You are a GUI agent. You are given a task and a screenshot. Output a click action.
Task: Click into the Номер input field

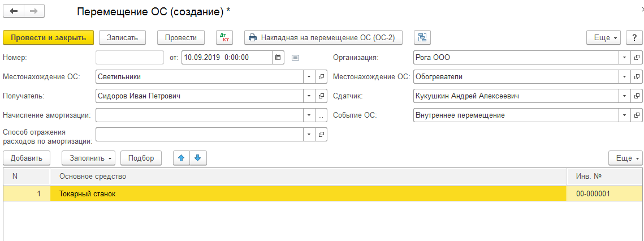tap(129, 57)
